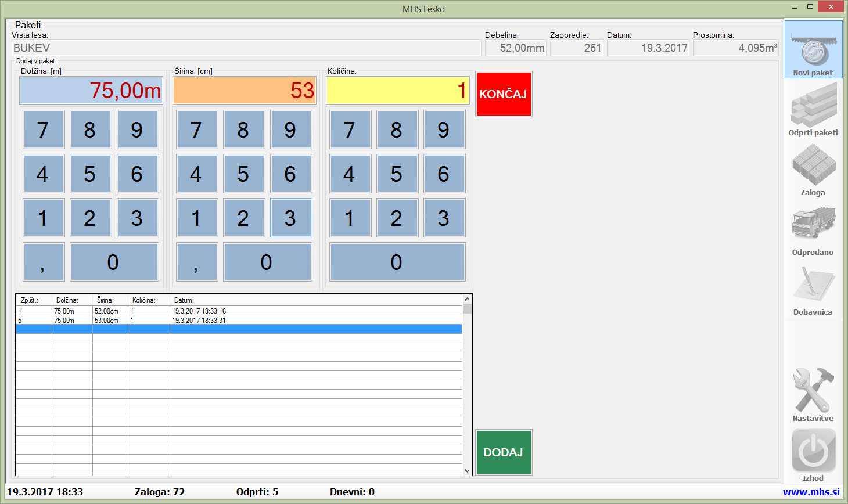
Task: Click the orange Širina width field
Action: [245, 91]
